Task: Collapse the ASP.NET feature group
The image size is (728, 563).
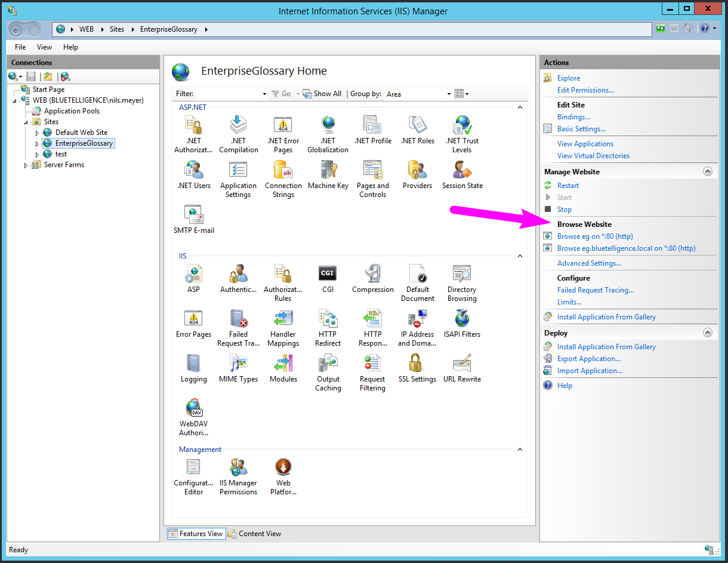Action: point(519,107)
